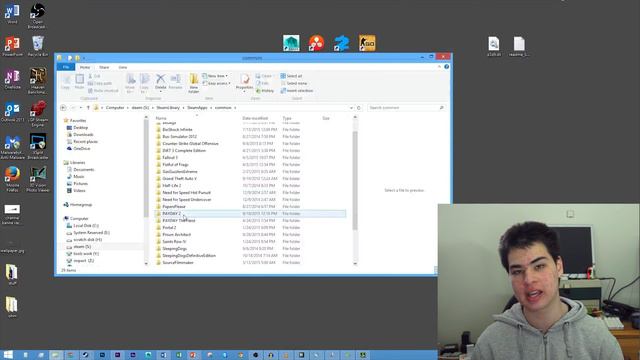Click the Select all ribbon option
Screen dimensions: 640x360
click(x=291, y=76)
